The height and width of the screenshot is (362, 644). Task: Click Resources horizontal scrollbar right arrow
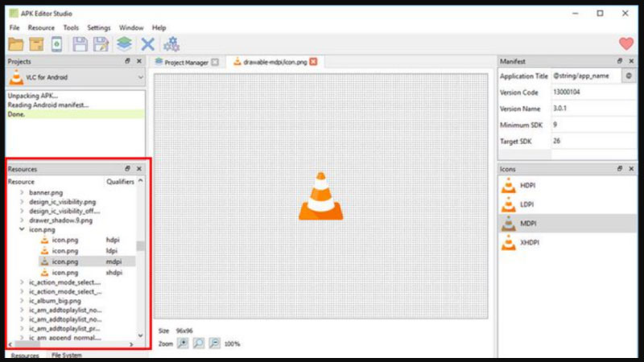pyautogui.click(x=131, y=344)
